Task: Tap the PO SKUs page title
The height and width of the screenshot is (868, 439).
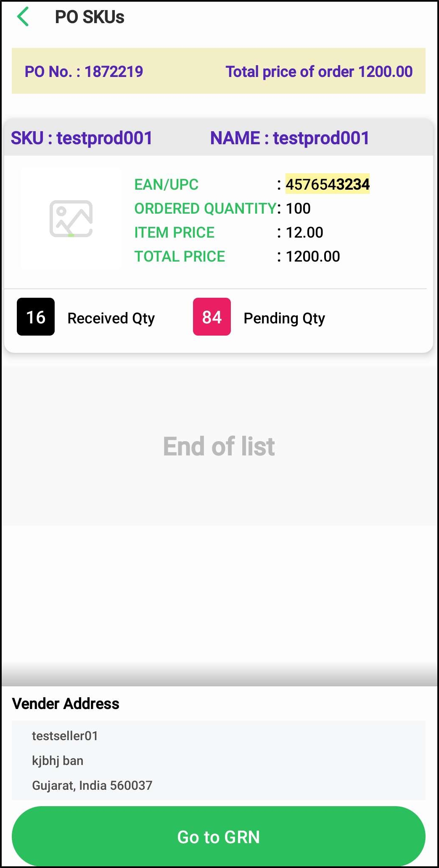Action: pos(90,17)
